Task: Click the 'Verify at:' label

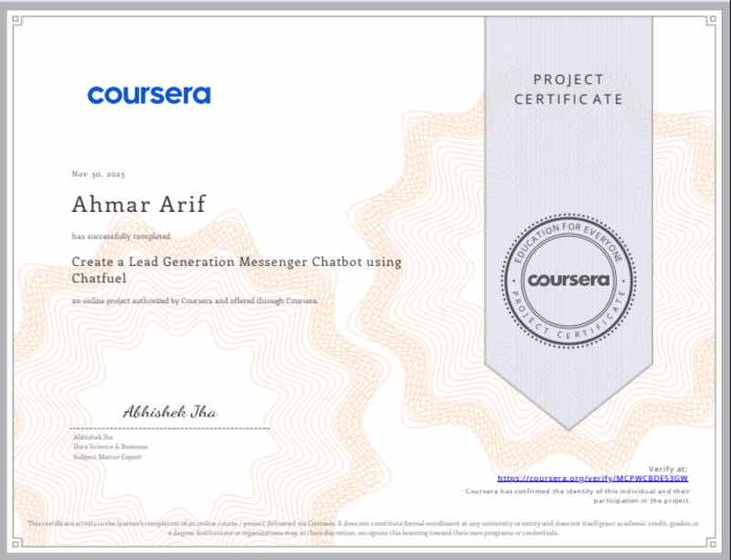Action: [x=668, y=469]
